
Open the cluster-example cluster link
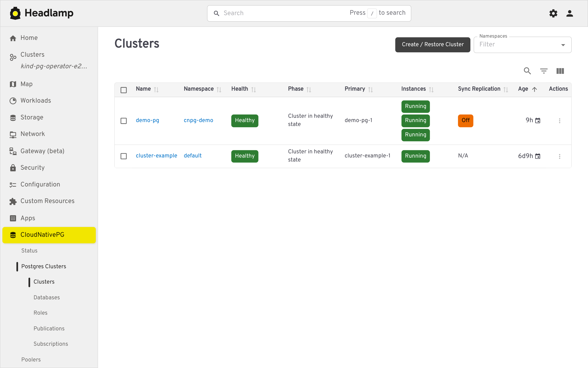coord(156,156)
